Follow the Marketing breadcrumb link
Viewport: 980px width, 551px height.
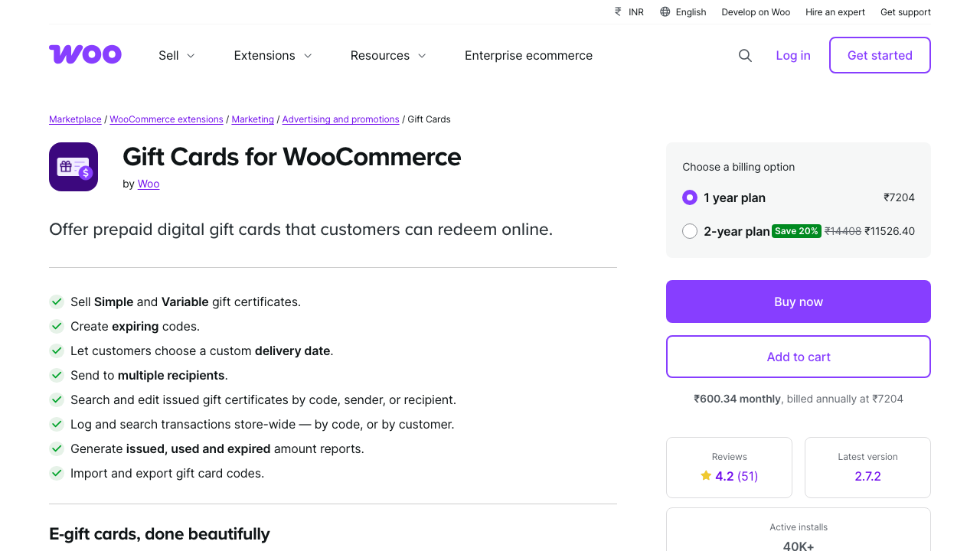[253, 119]
